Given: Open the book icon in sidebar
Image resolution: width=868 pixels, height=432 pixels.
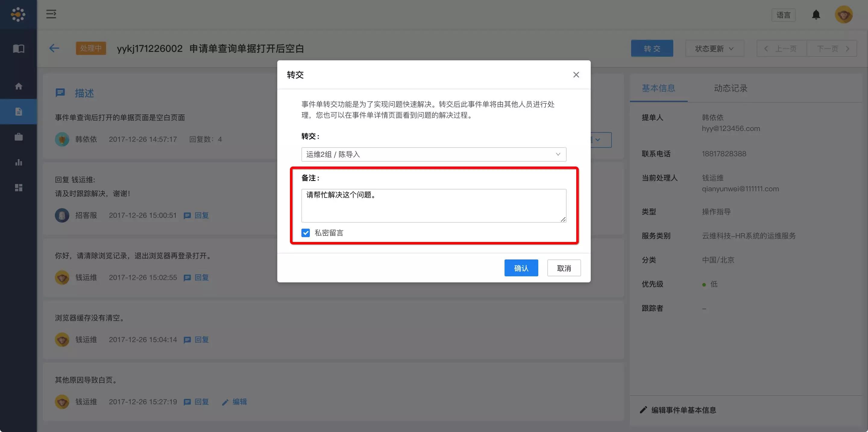Looking at the screenshot, I should pyautogui.click(x=18, y=49).
